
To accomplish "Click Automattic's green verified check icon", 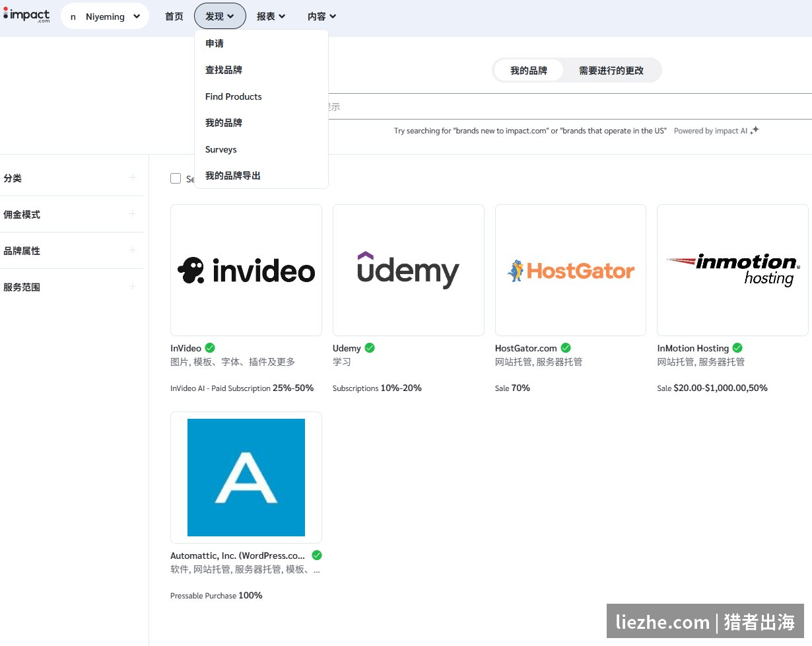I will [317, 555].
